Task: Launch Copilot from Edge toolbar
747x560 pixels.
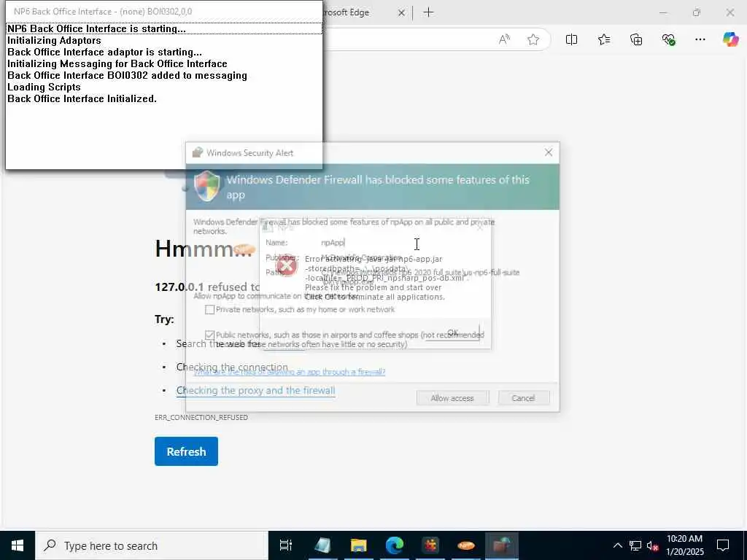Action: click(730, 39)
